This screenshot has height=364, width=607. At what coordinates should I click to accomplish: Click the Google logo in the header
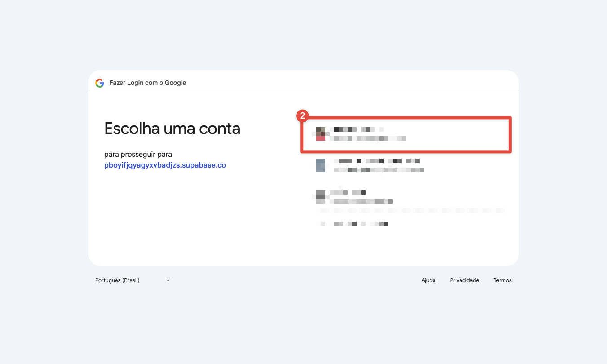coord(100,83)
